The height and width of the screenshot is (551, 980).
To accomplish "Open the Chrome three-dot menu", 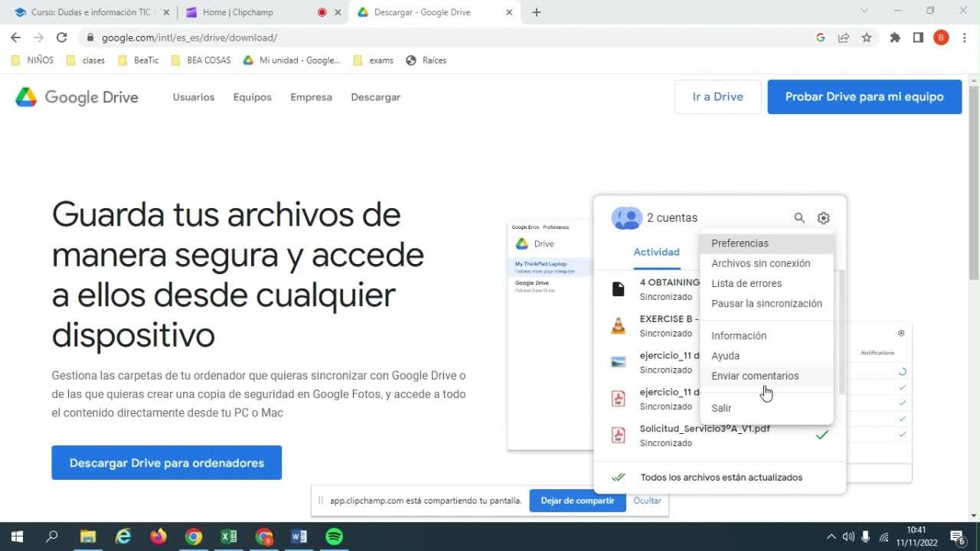I will click(x=965, y=37).
